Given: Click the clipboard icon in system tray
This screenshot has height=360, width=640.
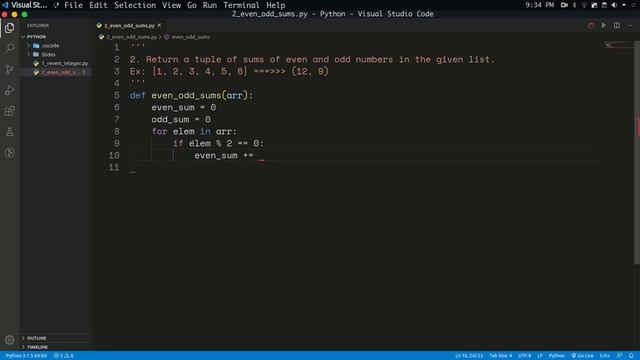Looking at the screenshot, I should click(604, 5).
